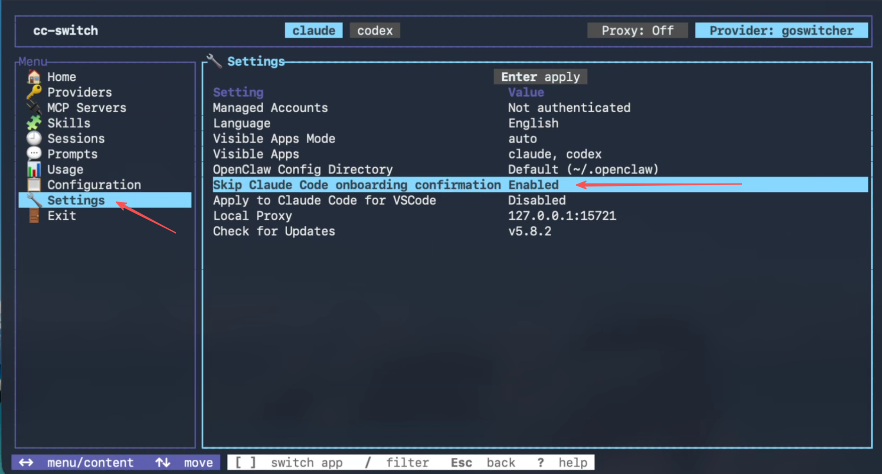Click the Home house icon

click(34, 76)
